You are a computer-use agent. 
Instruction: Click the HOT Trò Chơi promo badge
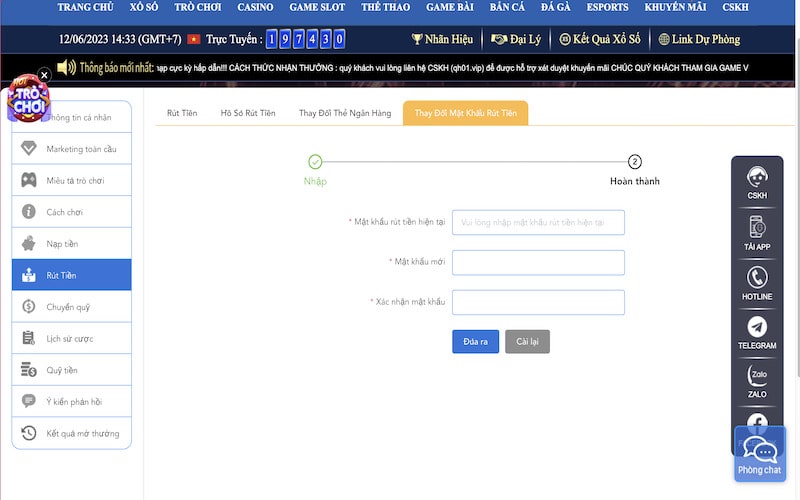tap(29, 99)
